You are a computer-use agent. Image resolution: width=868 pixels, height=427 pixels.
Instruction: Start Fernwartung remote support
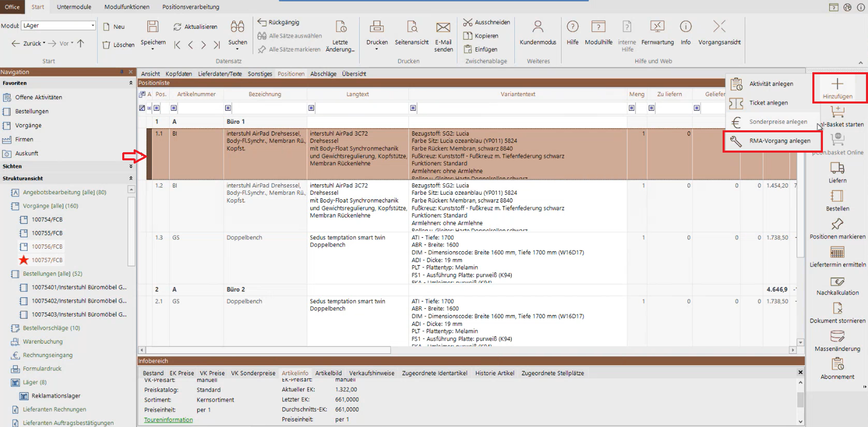click(x=657, y=27)
